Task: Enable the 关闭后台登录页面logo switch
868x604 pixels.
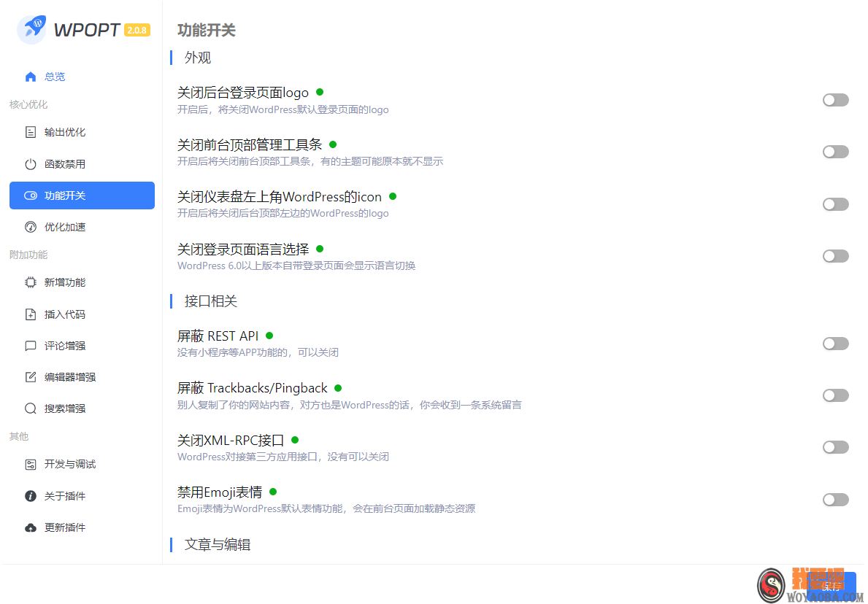Action: click(x=835, y=100)
